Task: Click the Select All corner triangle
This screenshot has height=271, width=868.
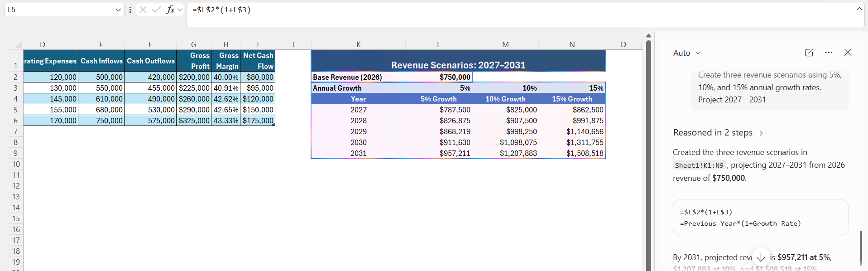Action: pos(18,44)
